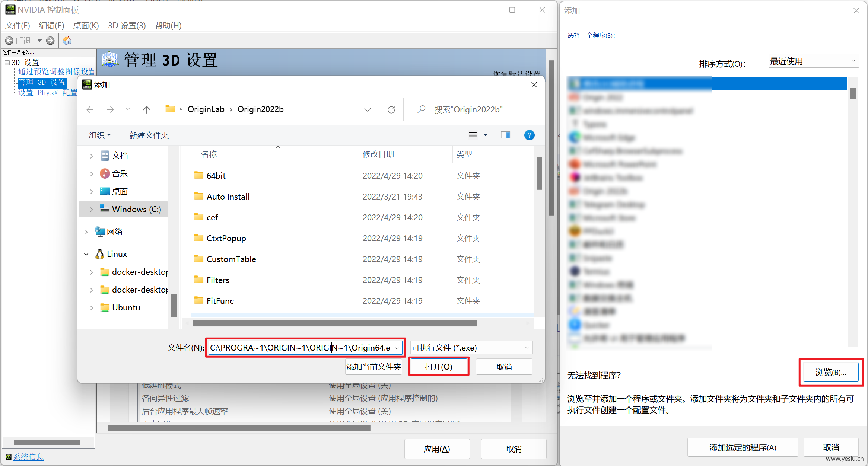Click the file list vertical scrollbar
Image resolution: width=868 pixels, height=466 pixels.
coord(539,173)
